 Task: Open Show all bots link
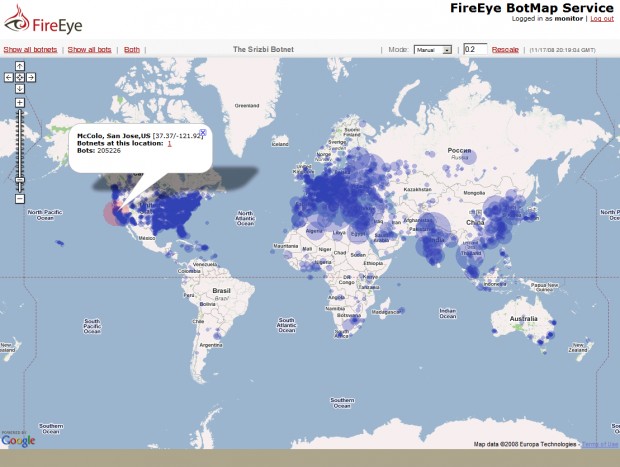click(89, 49)
